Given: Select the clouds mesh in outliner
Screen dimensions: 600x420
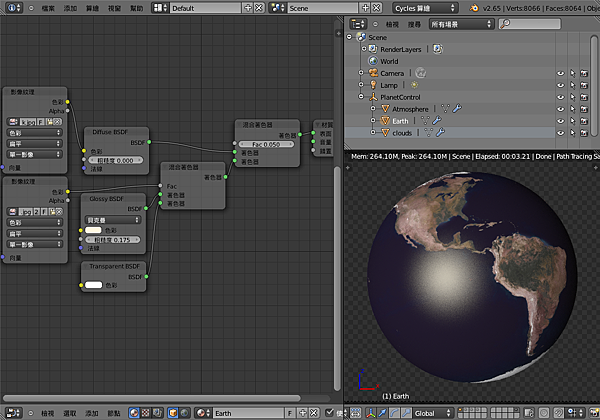Looking at the screenshot, I should pos(402,133).
